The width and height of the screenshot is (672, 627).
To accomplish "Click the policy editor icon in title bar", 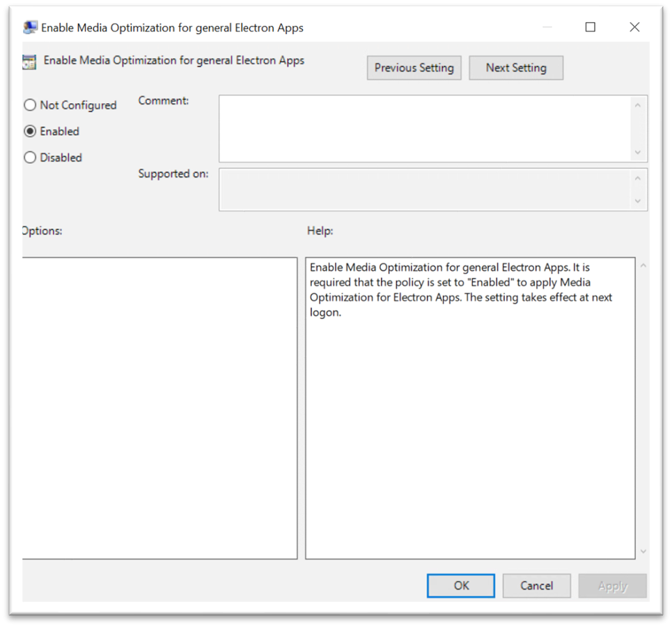I will point(30,28).
